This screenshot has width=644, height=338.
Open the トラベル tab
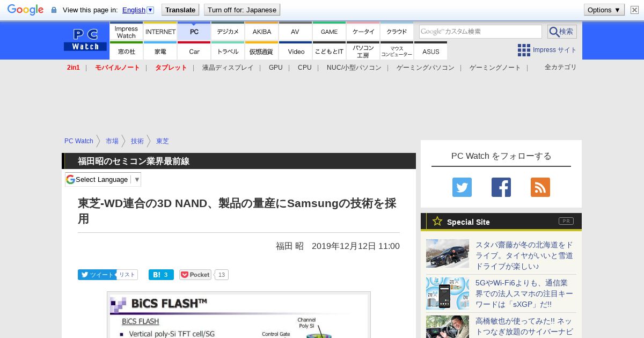click(228, 51)
